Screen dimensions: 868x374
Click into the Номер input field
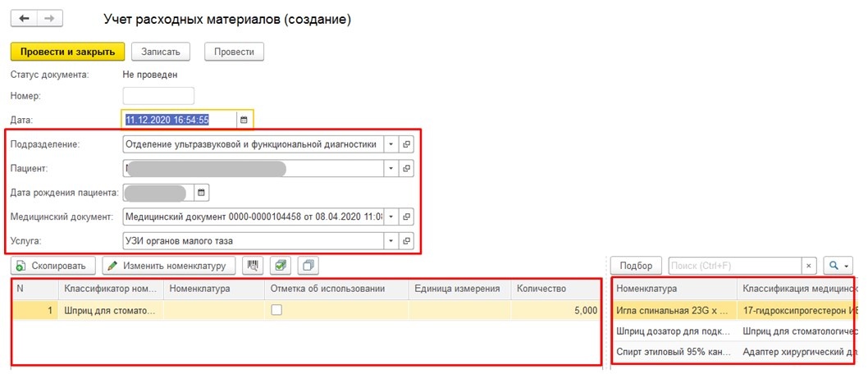[x=158, y=96]
